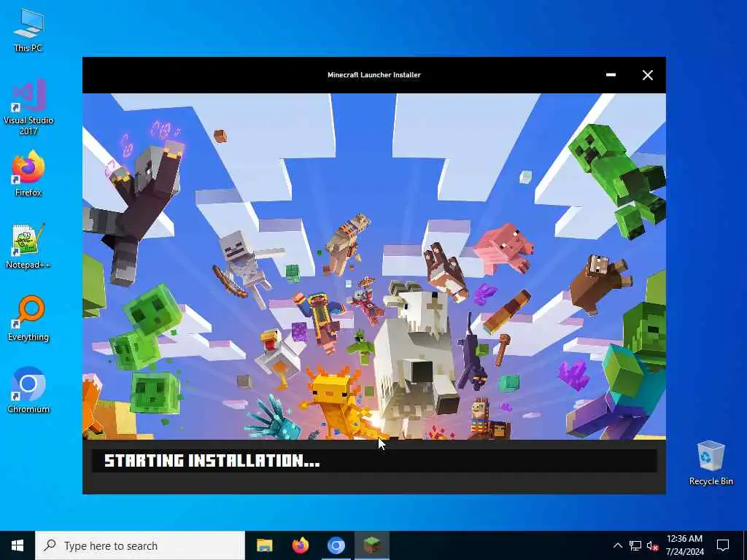Show hidden system tray icons

tap(617, 545)
